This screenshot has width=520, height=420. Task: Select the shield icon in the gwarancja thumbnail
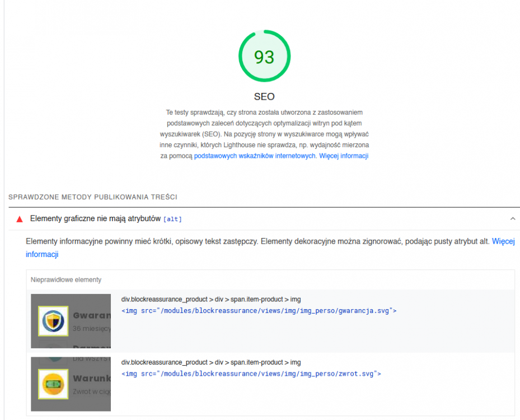tap(52, 321)
